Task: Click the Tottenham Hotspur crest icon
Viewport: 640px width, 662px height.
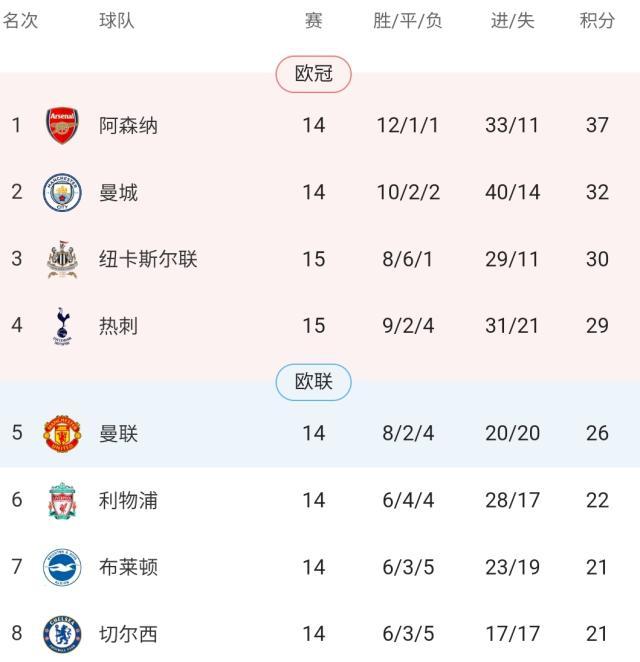Action: pos(62,326)
